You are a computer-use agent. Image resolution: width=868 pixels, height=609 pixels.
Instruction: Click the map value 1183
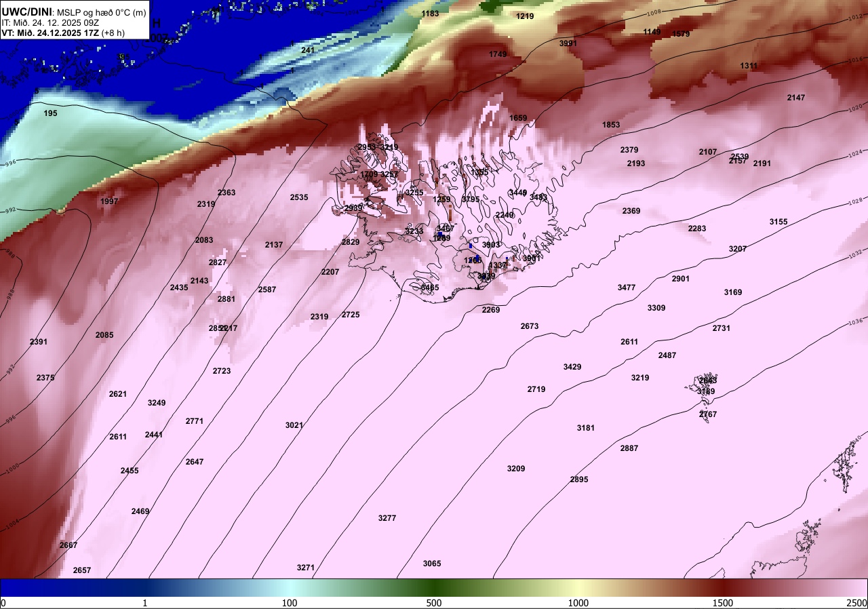click(x=430, y=14)
